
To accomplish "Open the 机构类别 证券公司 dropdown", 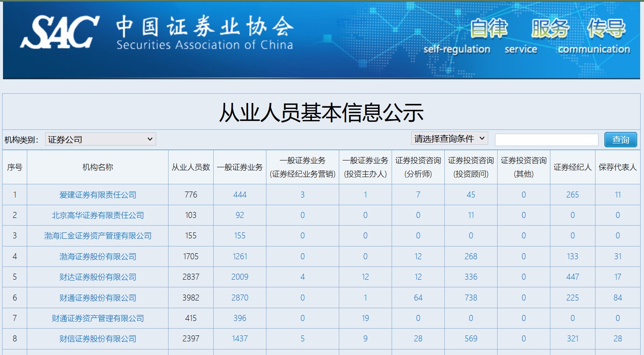I will [x=100, y=139].
